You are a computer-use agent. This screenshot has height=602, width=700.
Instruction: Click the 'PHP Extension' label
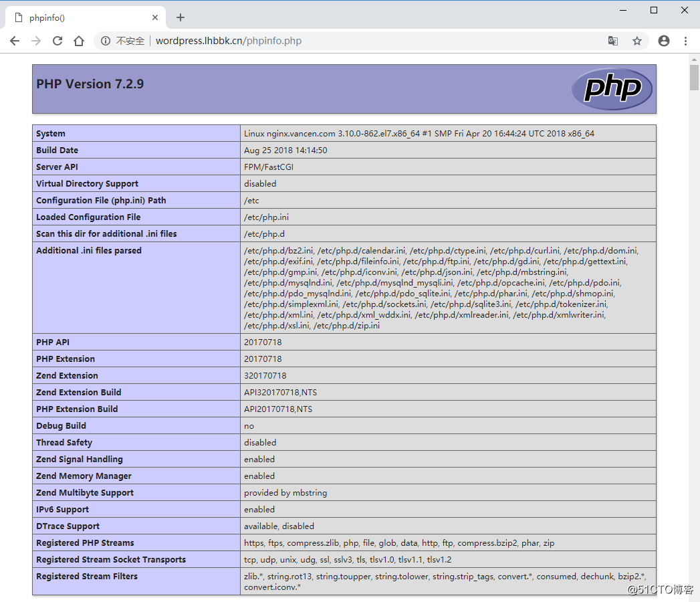point(65,359)
